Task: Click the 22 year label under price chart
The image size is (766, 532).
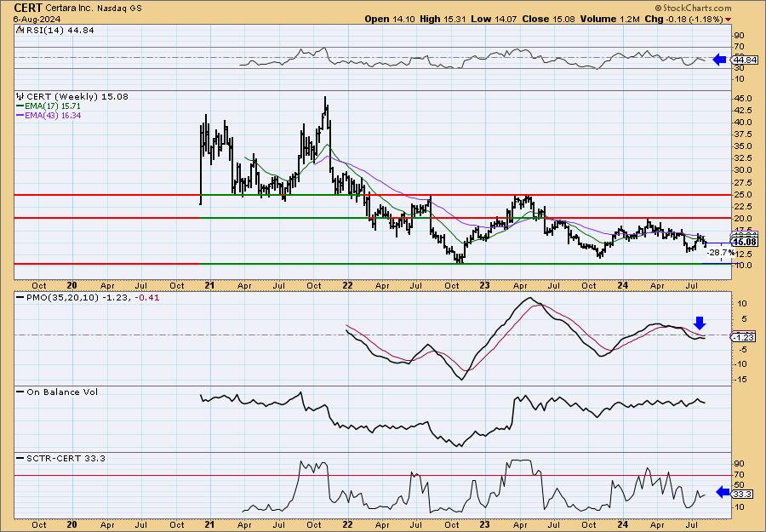Action: click(347, 286)
